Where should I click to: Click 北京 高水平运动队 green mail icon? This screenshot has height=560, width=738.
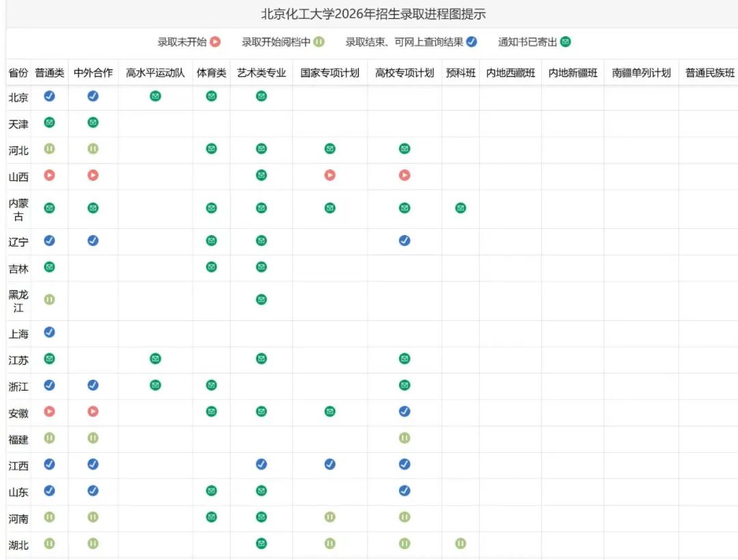pyautogui.click(x=155, y=96)
